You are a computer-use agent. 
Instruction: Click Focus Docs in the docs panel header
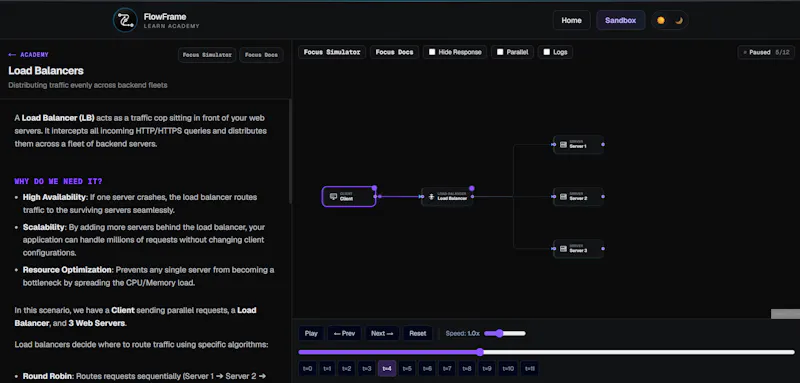(x=261, y=55)
